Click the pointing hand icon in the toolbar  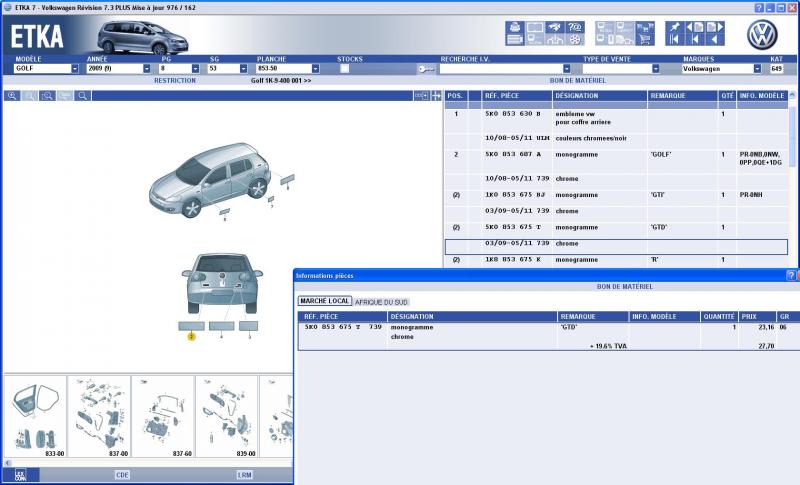(555, 27)
